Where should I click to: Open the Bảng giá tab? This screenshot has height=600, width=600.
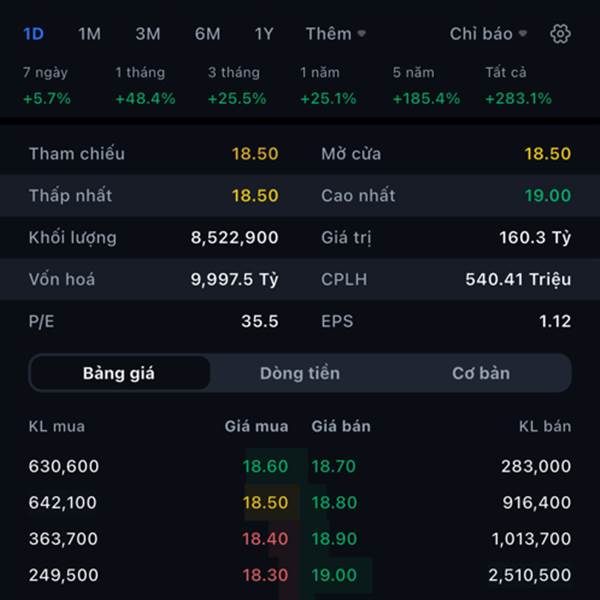coord(119,373)
